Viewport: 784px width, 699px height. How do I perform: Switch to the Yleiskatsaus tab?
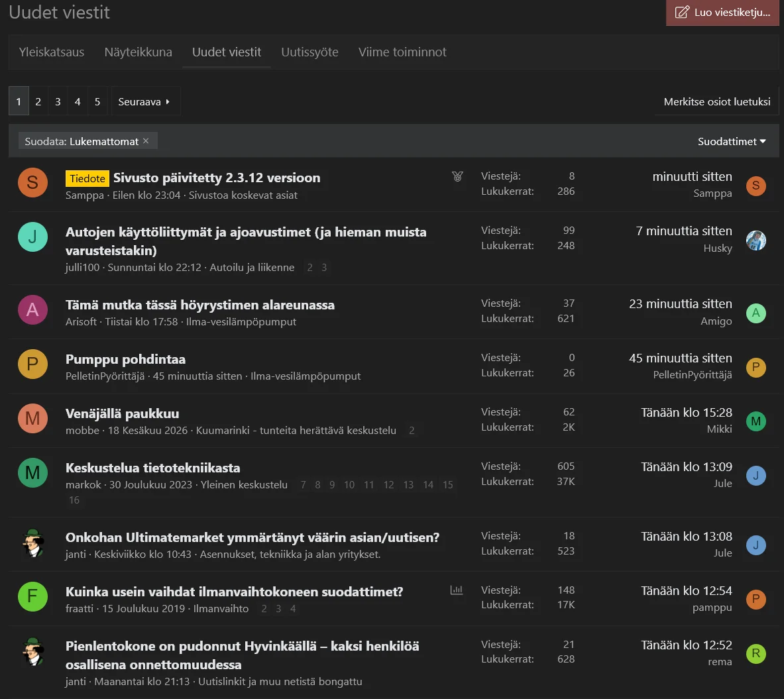(x=52, y=52)
